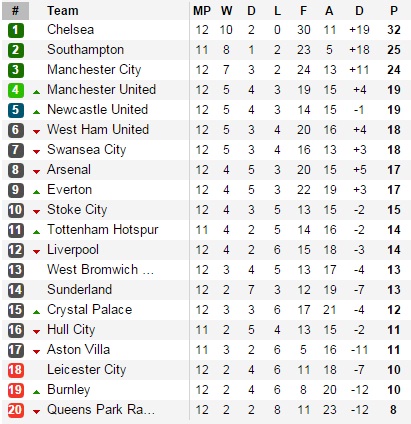Select the Queens Park Ra... team row
411x424 pixels.
206,410
